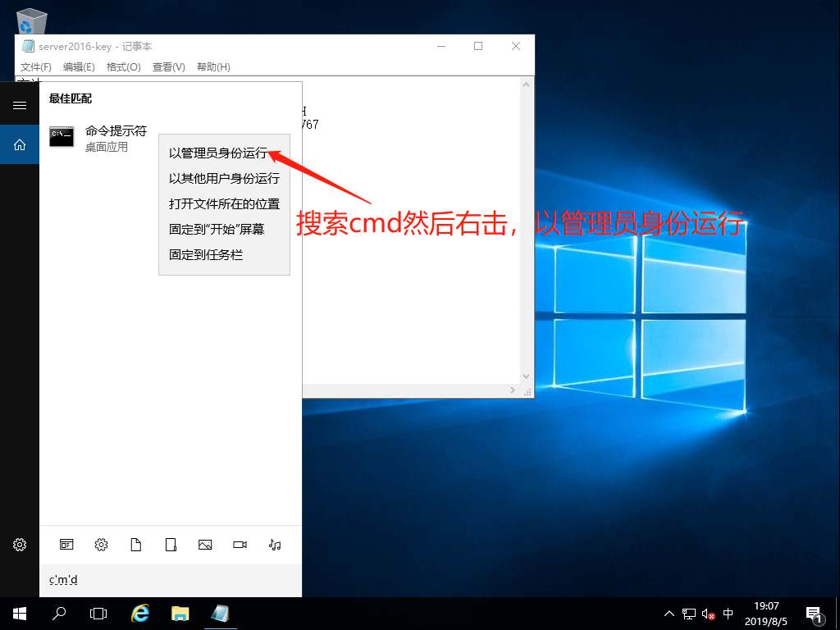Click the Notepad title bar icon
This screenshot has height=630, width=840.
tap(28, 47)
